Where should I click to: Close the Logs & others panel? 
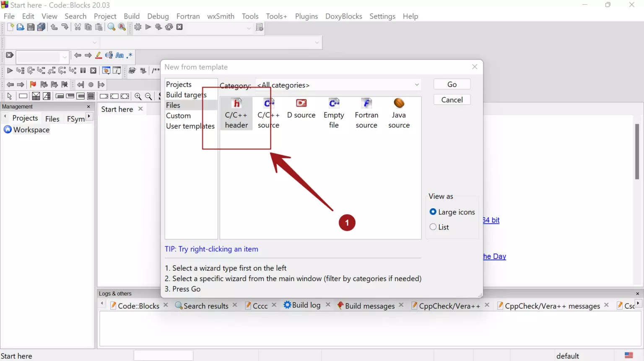point(638,293)
